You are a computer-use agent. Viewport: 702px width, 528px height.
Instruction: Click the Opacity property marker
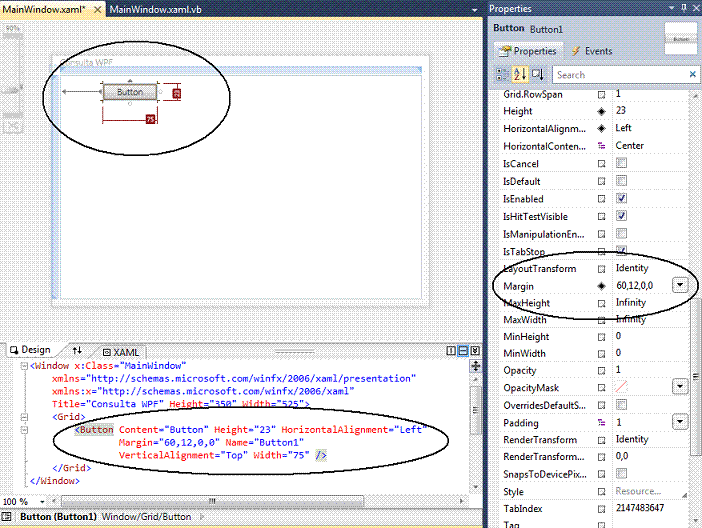click(602, 371)
